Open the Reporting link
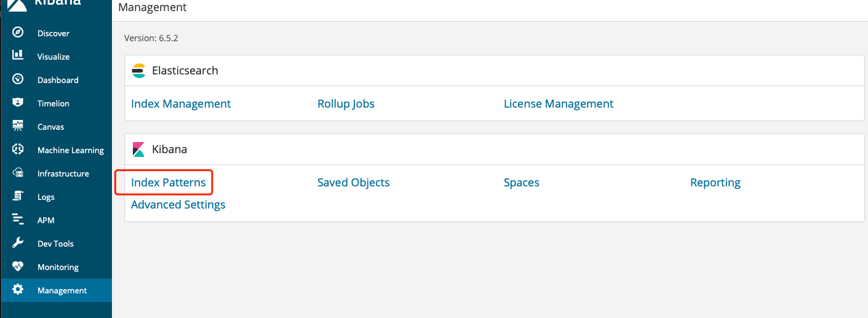Viewport: 868px width, 318px height. (x=715, y=183)
